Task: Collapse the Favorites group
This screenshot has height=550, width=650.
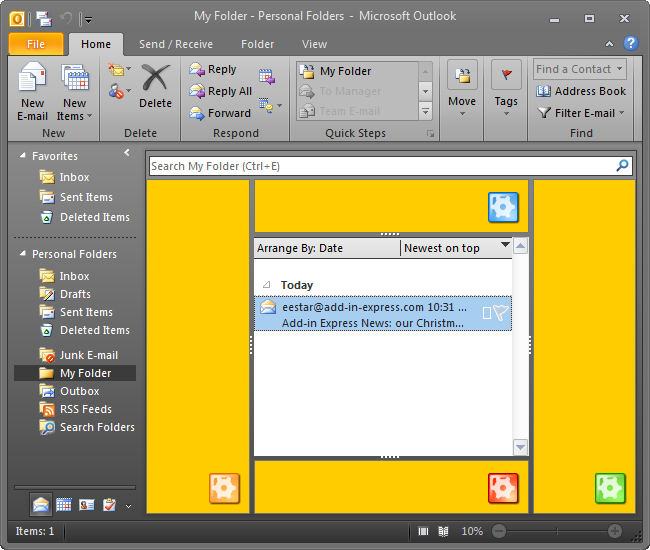Action: click(x=23, y=155)
